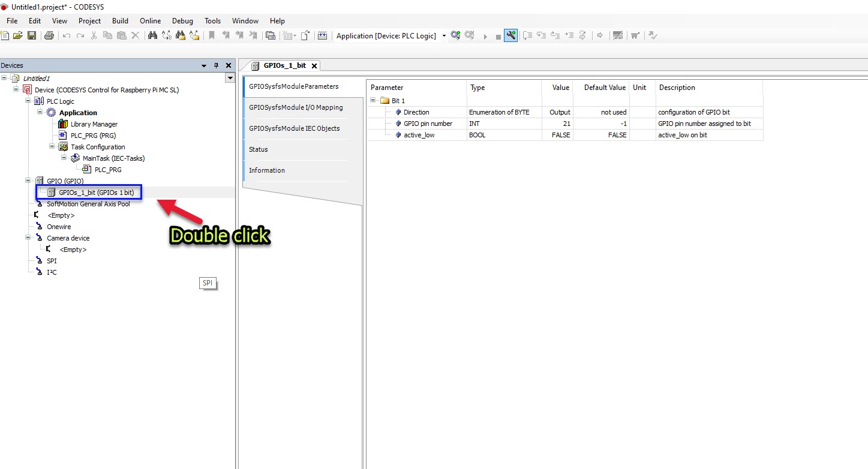Click the Open project folder icon
The width and height of the screenshot is (868, 469).
(x=18, y=36)
